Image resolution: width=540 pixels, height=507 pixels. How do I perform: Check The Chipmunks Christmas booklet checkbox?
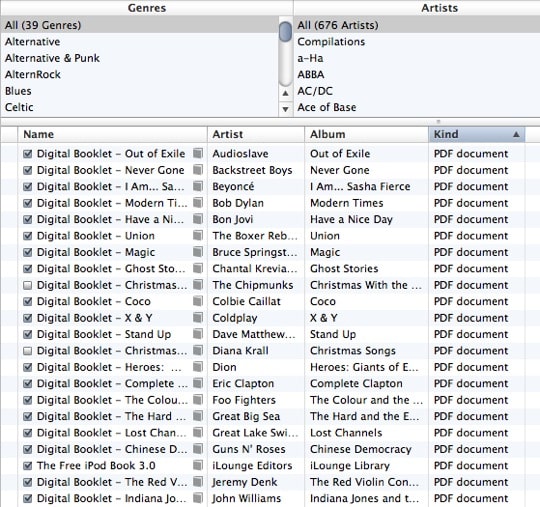28,285
